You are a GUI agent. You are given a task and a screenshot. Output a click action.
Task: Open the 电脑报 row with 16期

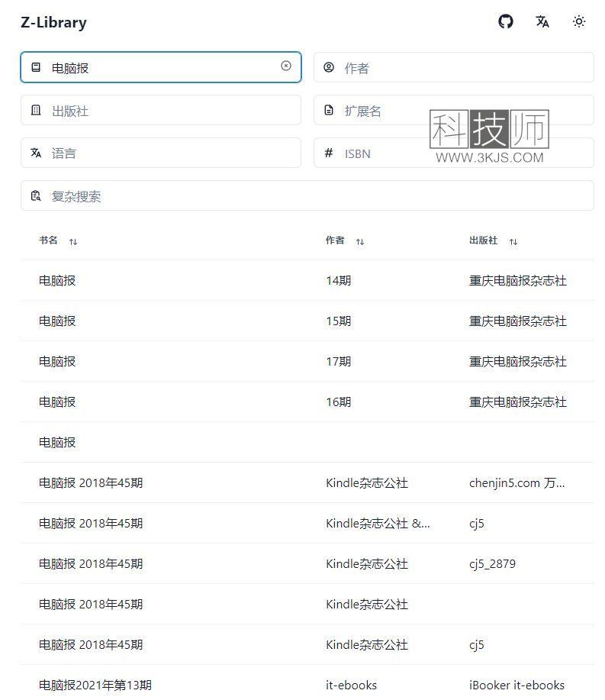click(307, 402)
